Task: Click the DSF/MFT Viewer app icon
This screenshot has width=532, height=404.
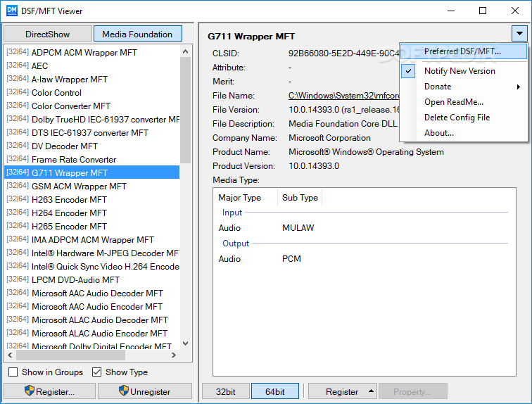Action: (11, 11)
